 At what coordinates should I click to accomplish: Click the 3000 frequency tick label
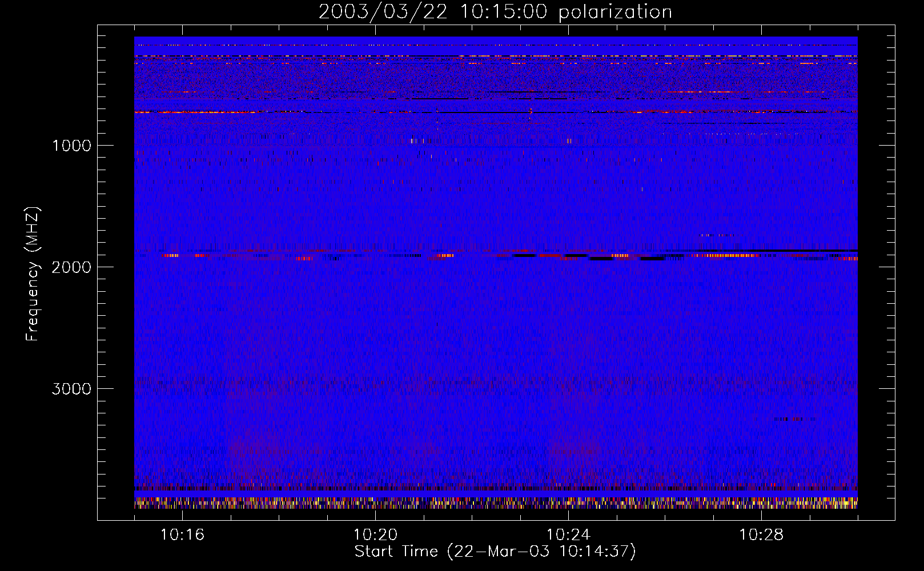coord(71,389)
